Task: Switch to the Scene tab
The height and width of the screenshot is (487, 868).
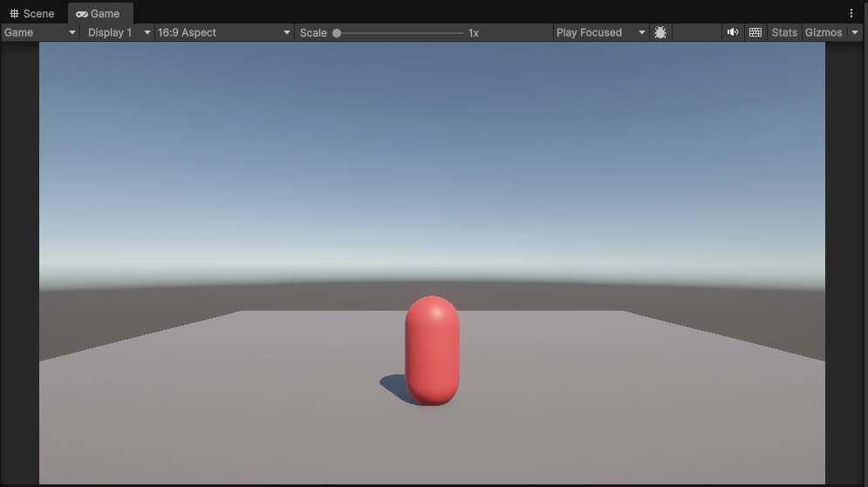Action: [x=32, y=14]
